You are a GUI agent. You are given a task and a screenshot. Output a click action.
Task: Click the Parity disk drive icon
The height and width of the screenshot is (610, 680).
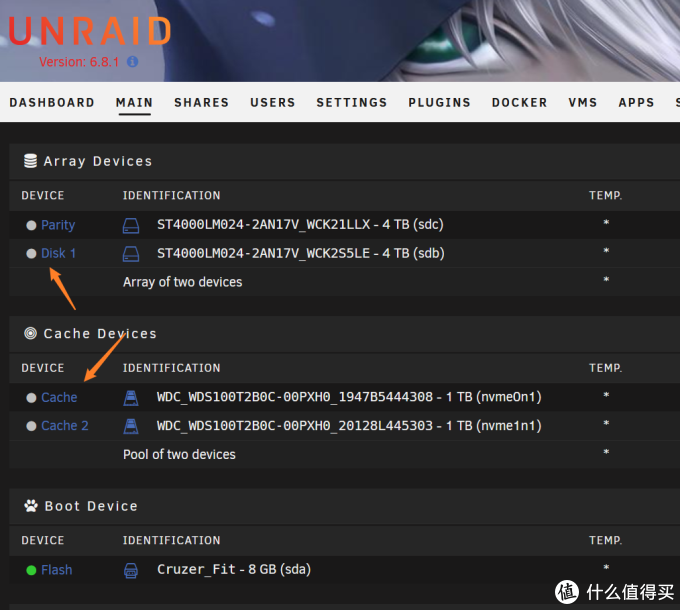point(131,225)
